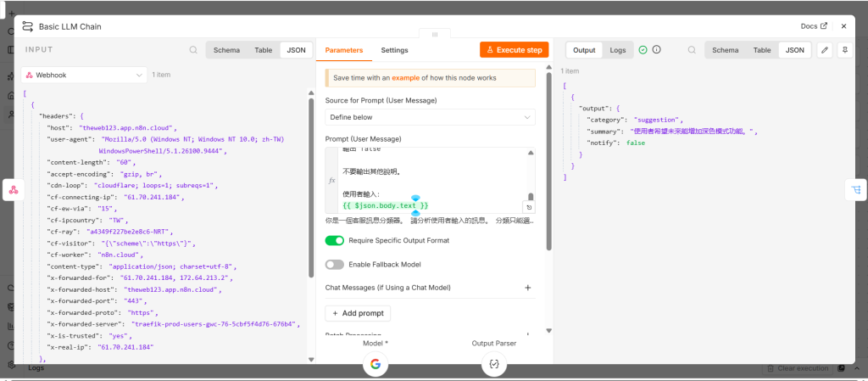Click the fx expression icon in the prompt
The height and width of the screenshot is (381, 868).
pyautogui.click(x=331, y=181)
